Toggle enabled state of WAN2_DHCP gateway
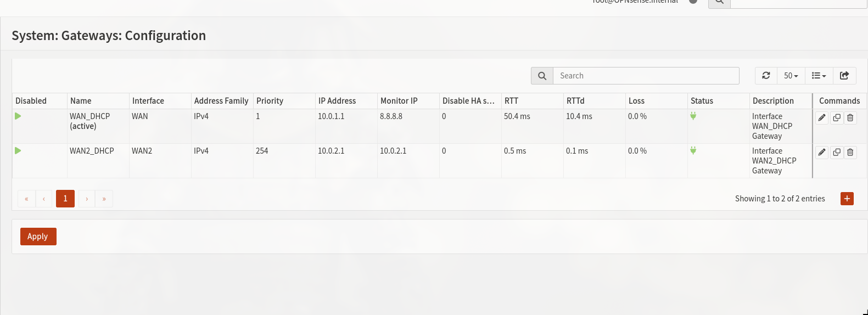This screenshot has width=868, height=315. tap(18, 151)
